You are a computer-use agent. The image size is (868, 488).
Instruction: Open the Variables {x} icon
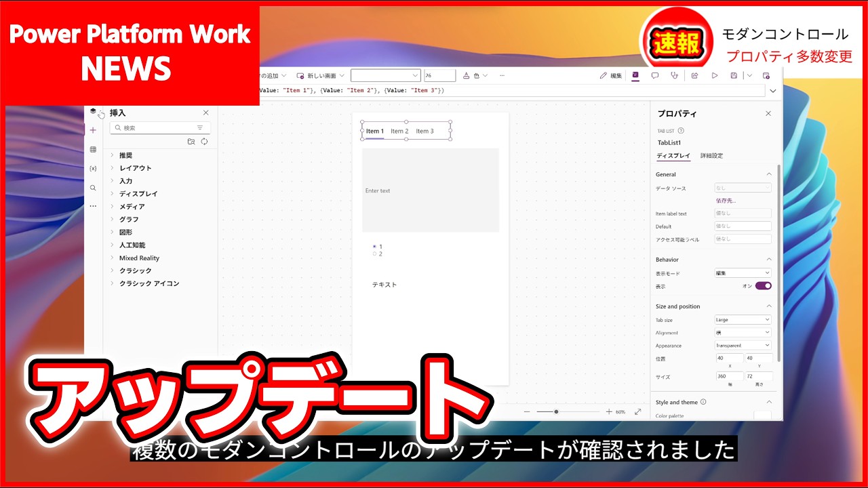[93, 168]
